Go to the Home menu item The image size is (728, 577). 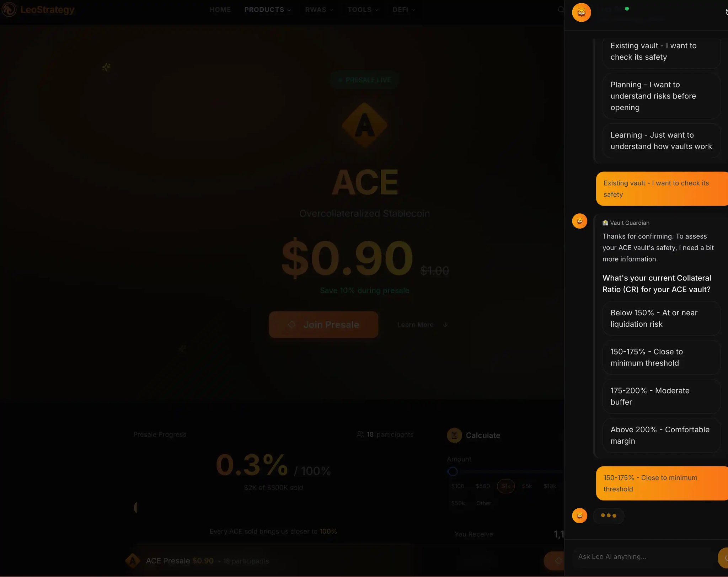tap(220, 10)
